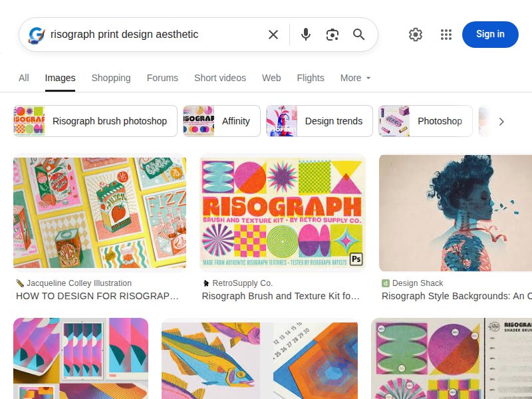The image size is (532, 399).
Task: Apply the Design trends filter chip
Action: (x=319, y=121)
